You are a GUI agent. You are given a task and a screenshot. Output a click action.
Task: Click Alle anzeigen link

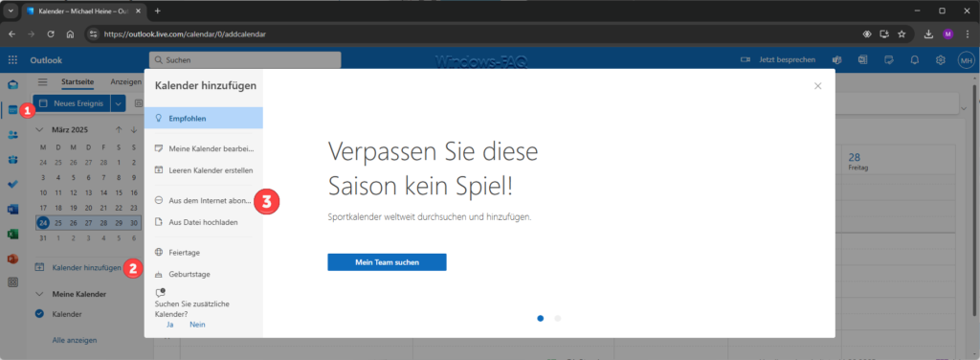[75, 341]
